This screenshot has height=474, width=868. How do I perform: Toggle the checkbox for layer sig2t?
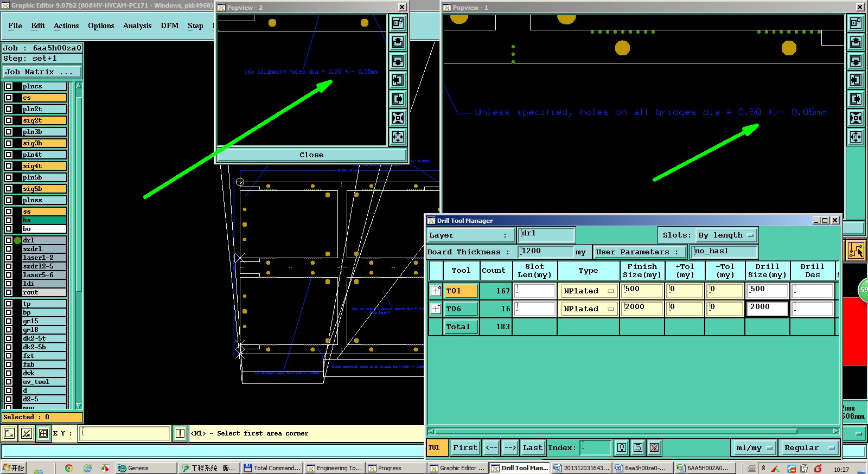(x=9, y=120)
